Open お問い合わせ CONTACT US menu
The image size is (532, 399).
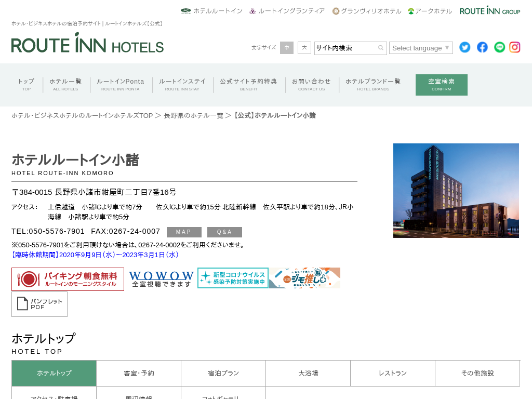pyautogui.click(x=312, y=85)
